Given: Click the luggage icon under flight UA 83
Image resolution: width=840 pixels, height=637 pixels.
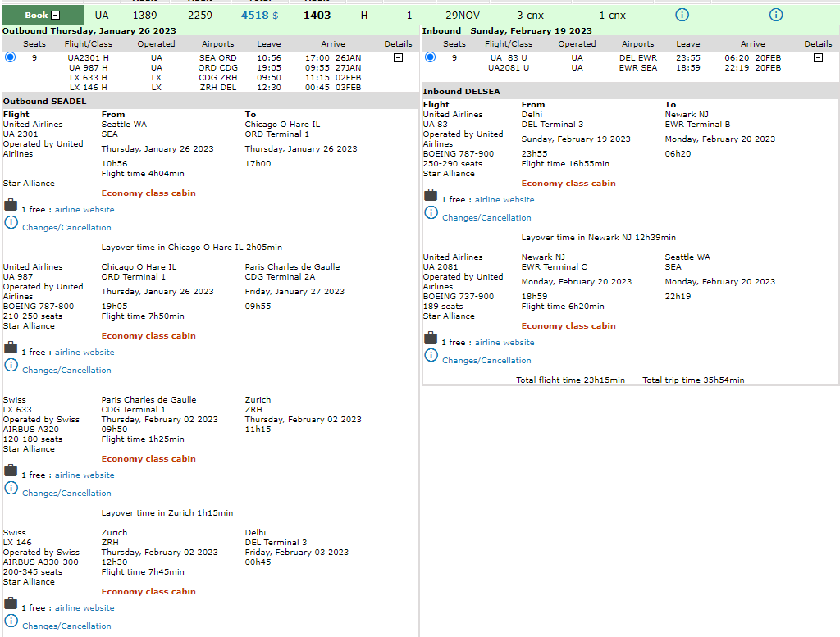Looking at the screenshot, I should (x=431, y=195).
